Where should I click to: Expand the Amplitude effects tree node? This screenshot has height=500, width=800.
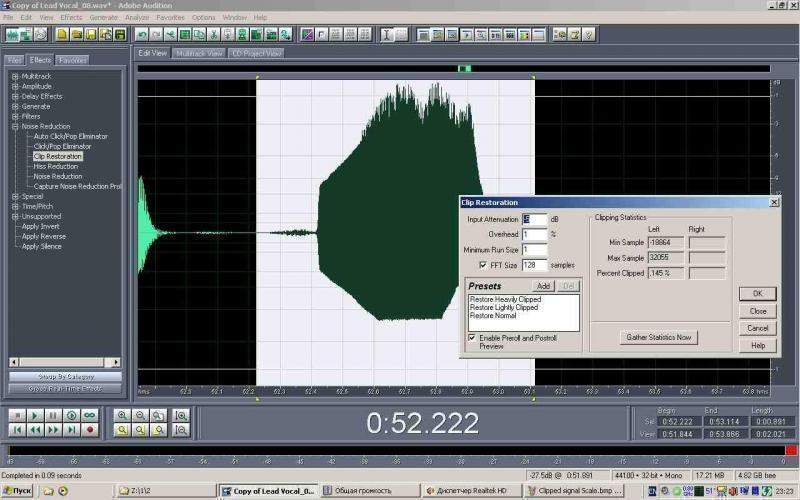point(15,86)
